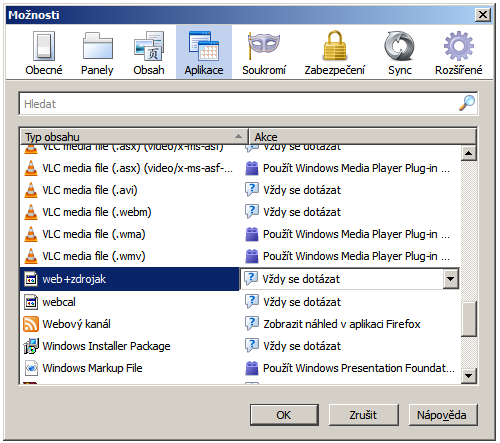Select the Sync settings icon
Screen dimensions: 500x443
pos(399,52)
